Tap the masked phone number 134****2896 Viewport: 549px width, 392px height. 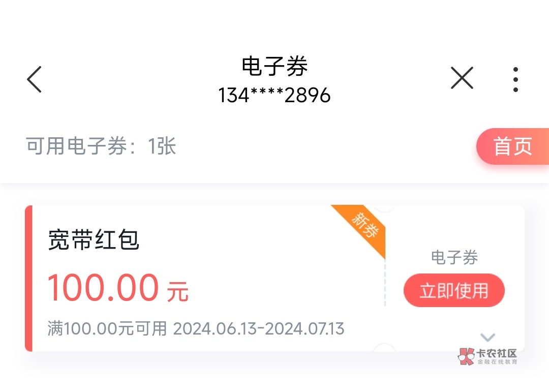point(274,95)
